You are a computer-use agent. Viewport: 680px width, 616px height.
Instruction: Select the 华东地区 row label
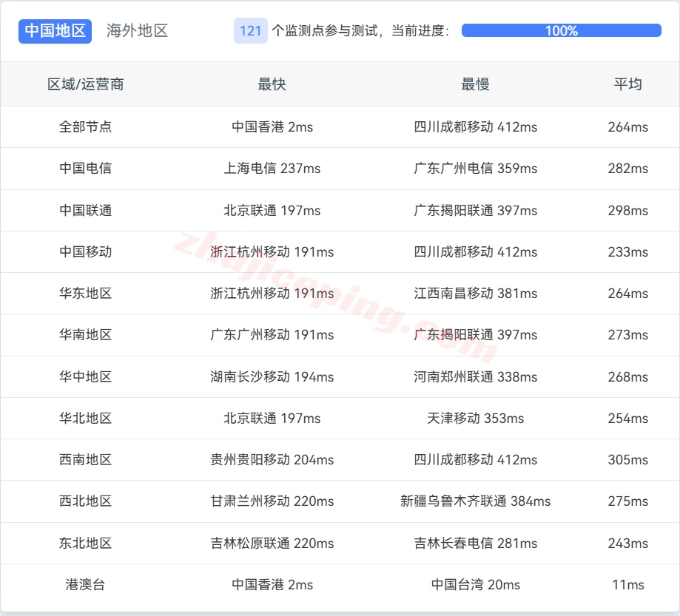(85, 293)
